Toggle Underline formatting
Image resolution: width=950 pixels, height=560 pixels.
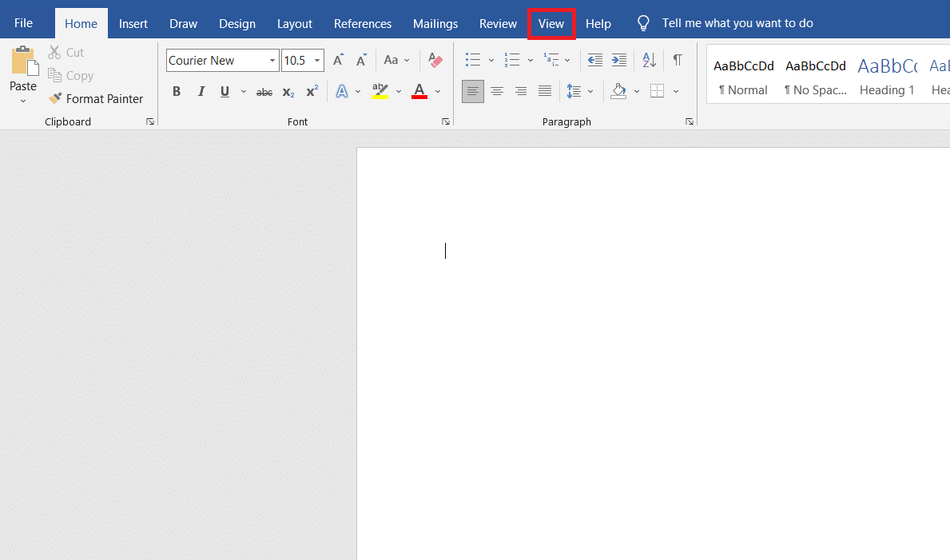[225, 92]
